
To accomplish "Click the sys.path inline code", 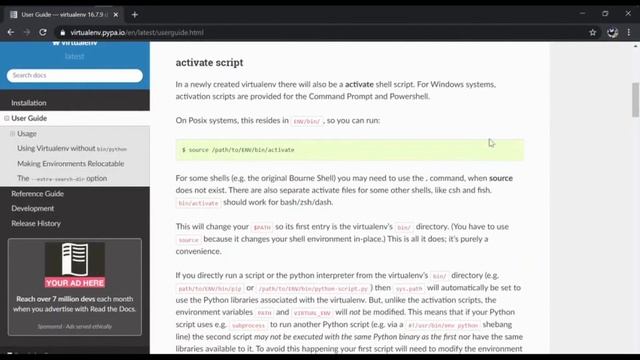I will point(409,289).
